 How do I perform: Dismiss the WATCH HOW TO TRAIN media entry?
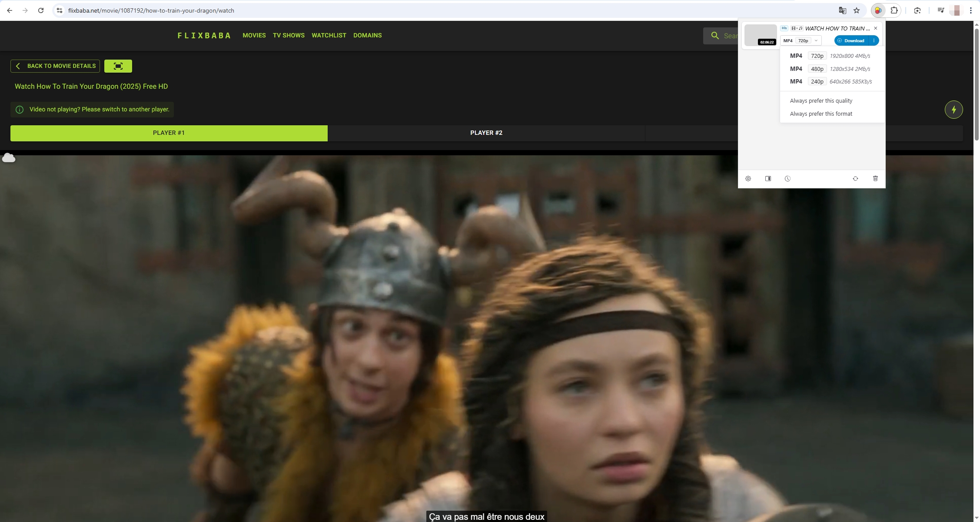tap(875, 28)
